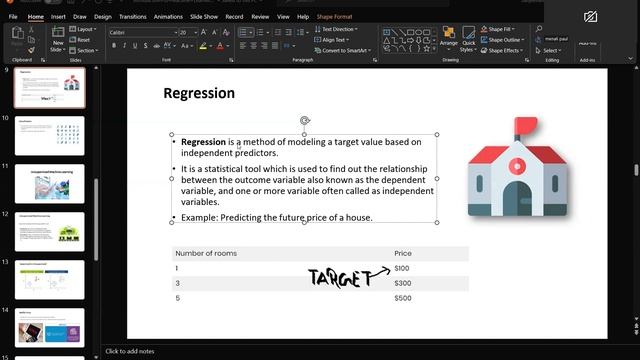
Task: Open the Paragraph dialog launcher
Action: point(375,60)
